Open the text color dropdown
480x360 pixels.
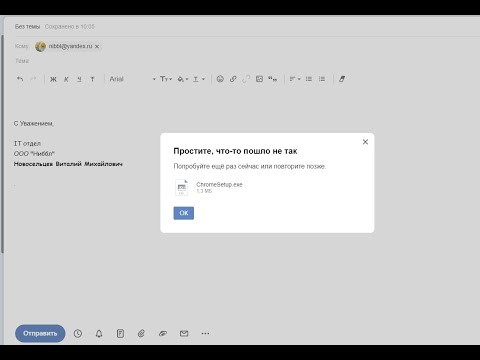click(x=199, y=79)
